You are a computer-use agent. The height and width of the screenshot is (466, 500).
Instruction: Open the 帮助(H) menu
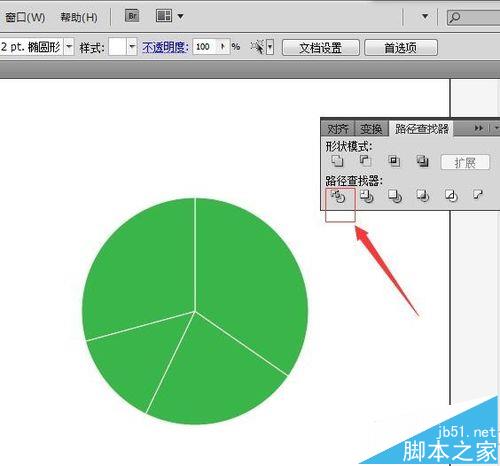pos(79,17)
